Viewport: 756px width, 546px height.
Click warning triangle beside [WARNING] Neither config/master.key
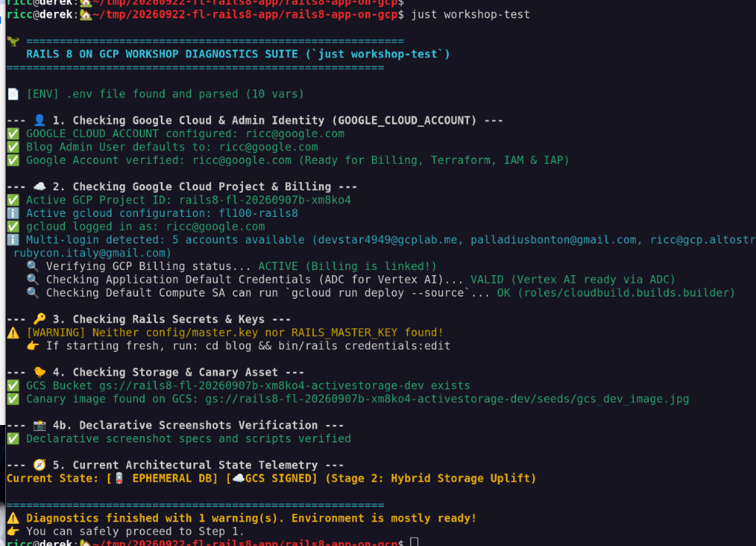click(x=13, y=333)
